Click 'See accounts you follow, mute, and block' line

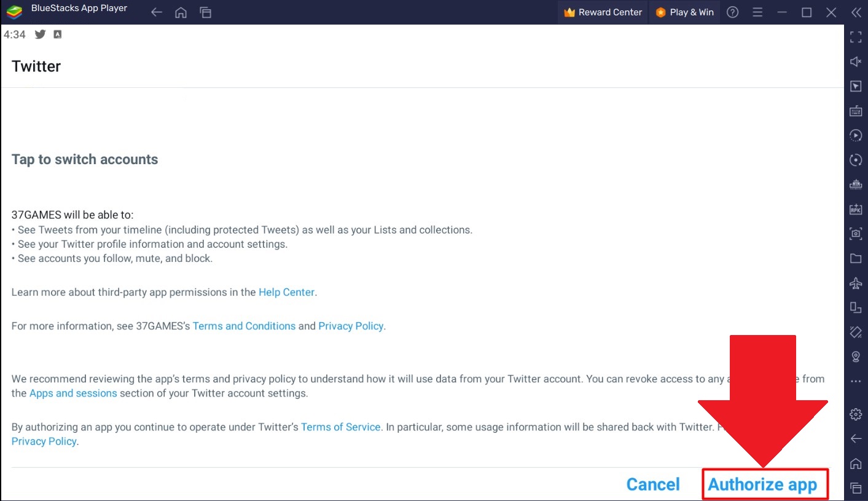112,258
